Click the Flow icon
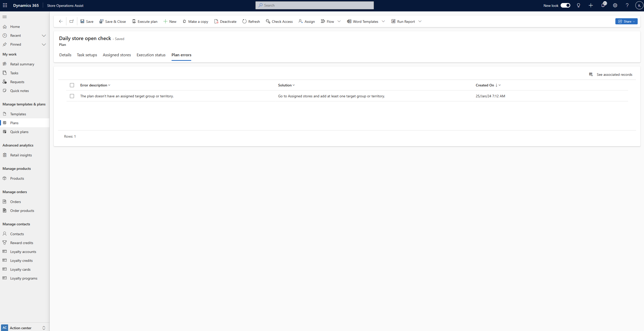This screenshot has height=331, width=644. pyautogui.click(x=323, y=21)
